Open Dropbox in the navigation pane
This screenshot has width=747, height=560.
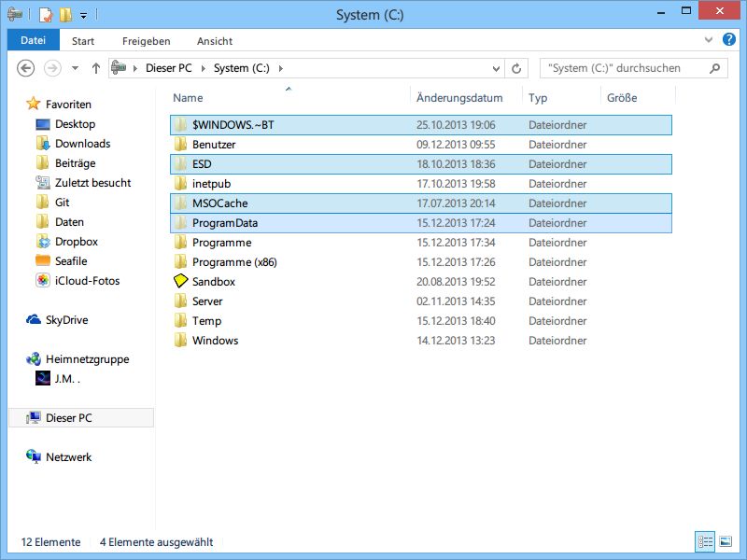point(77,242)
